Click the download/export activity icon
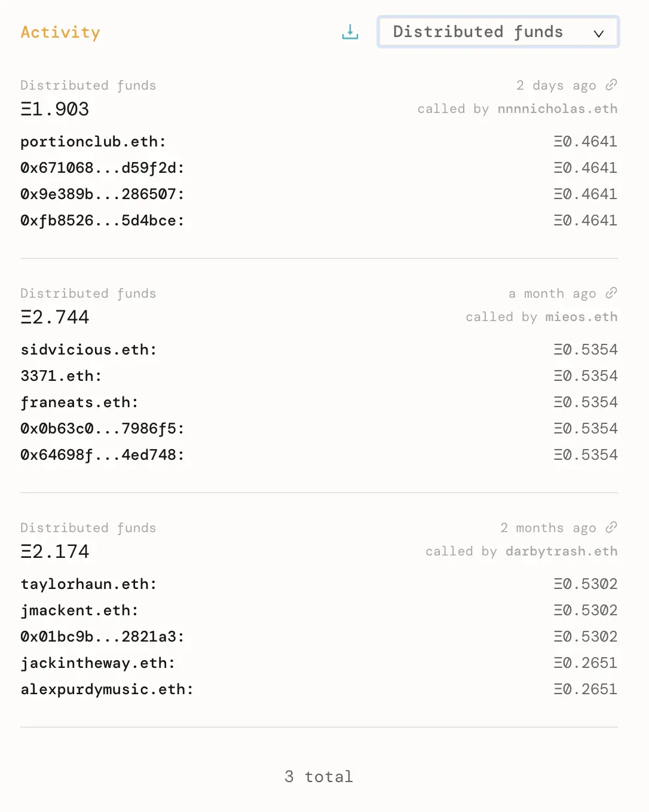Image resolution: width=649 pixels, height=812 pixels. pos(350,32)
